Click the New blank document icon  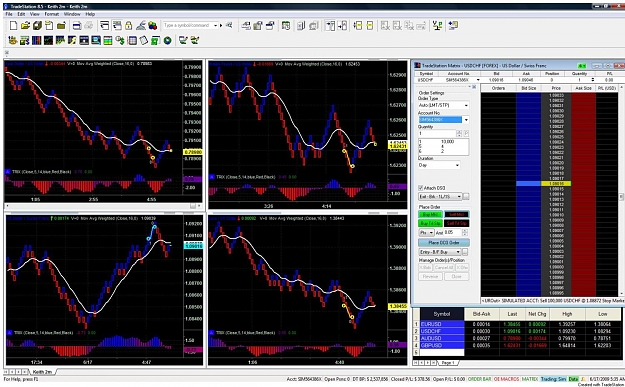(x=13, y=26)
